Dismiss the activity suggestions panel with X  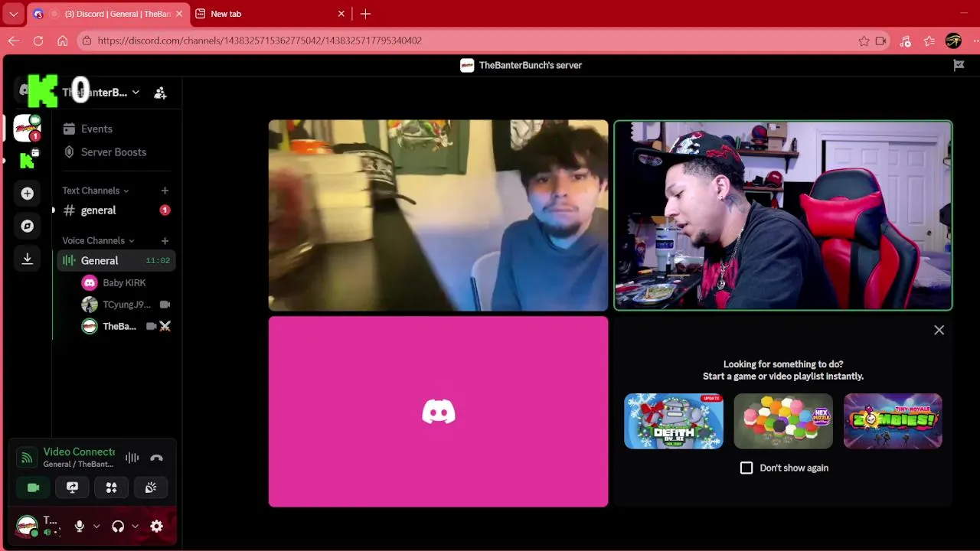pos(939,330)
